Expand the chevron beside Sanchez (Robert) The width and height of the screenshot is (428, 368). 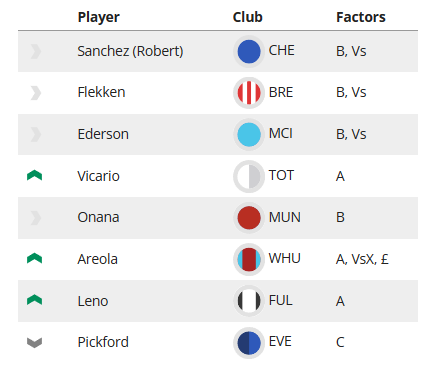coord(36,51)
